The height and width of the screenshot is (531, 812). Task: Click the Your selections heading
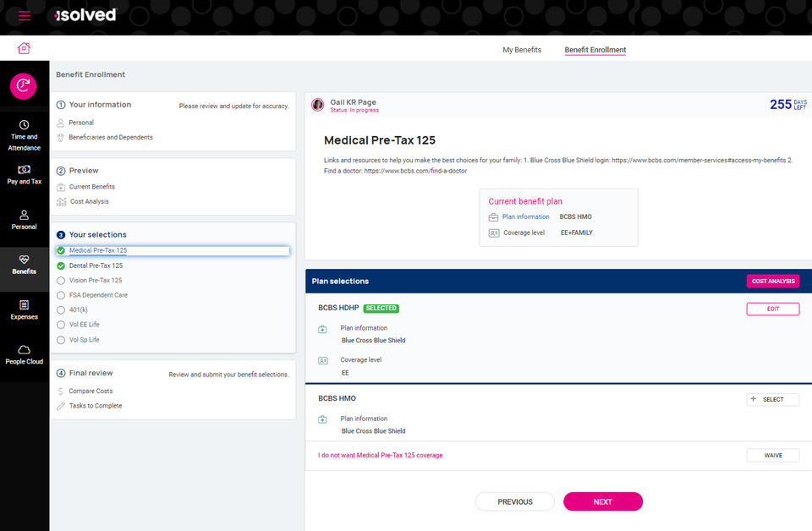click(98, 235)
